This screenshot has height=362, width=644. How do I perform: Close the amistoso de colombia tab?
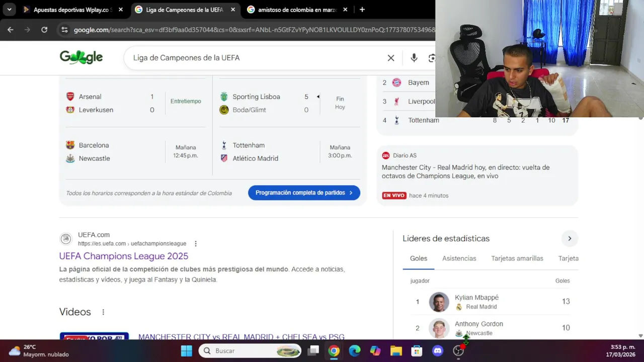click(x=345, y=10)
